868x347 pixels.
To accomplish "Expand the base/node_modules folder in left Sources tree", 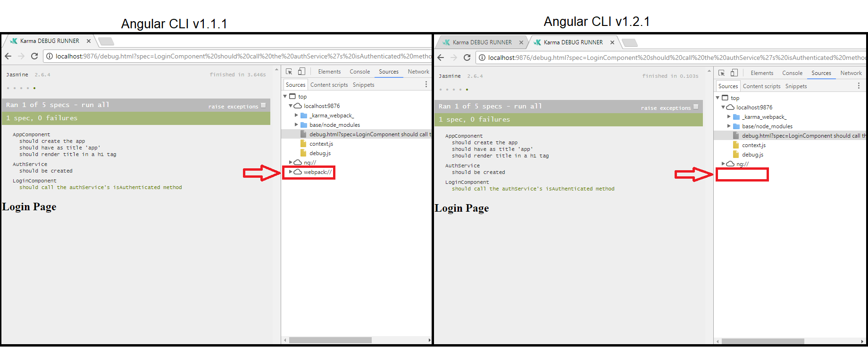I will point(296,124).
